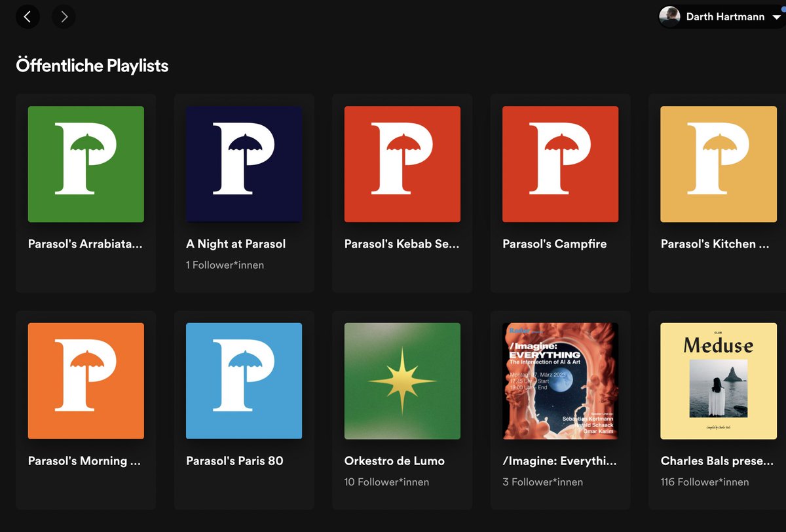Click the Darth Hartmann profile avatar

669,17
